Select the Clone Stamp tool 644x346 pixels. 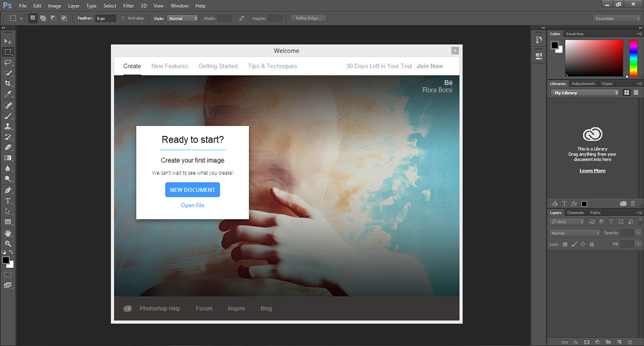click(x=8, y=126)
